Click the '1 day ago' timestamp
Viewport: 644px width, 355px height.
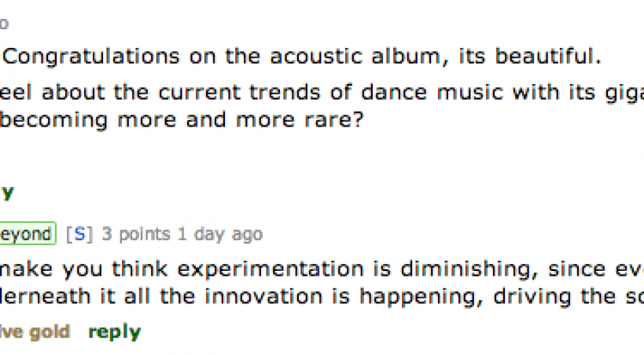pos(219,234)
